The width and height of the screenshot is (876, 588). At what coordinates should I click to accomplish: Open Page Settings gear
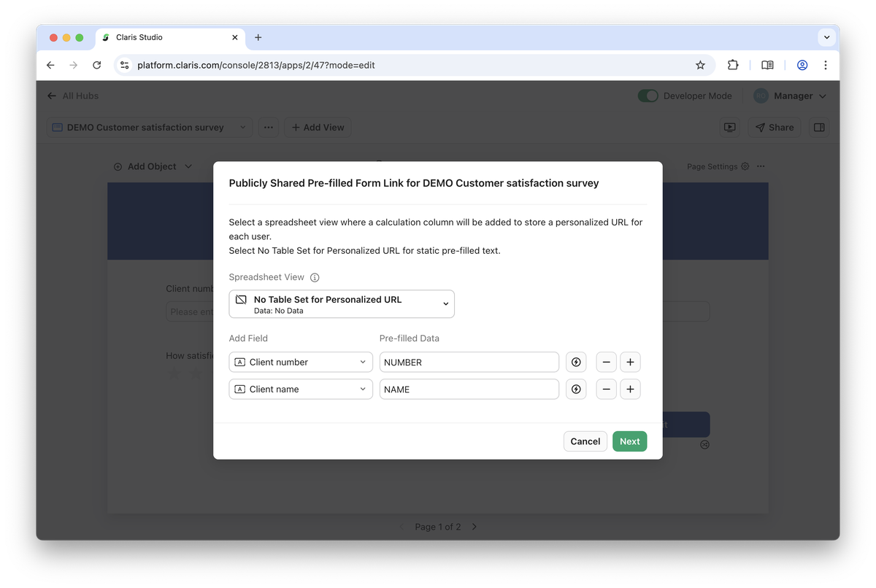[x=745, y=166]
